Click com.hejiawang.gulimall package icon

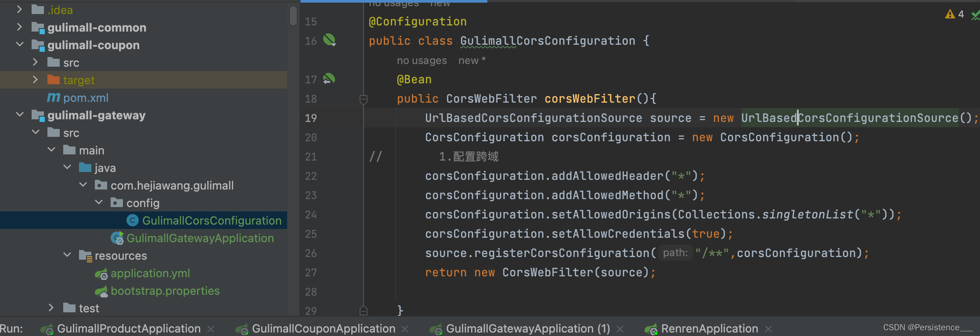click(101, 185)
